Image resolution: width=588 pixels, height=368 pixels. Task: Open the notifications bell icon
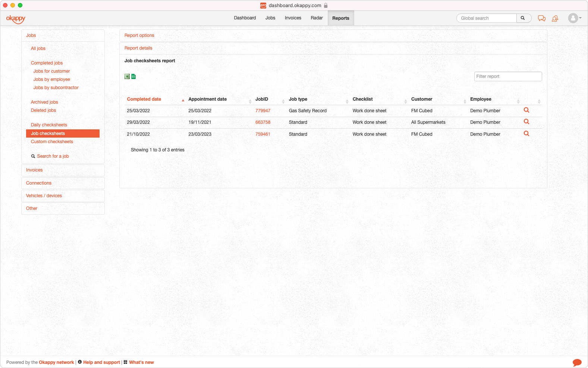[555, 18]
